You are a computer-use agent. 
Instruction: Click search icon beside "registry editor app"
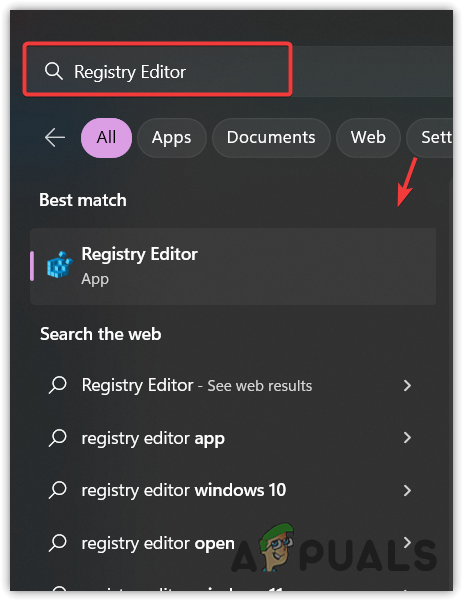57,438
